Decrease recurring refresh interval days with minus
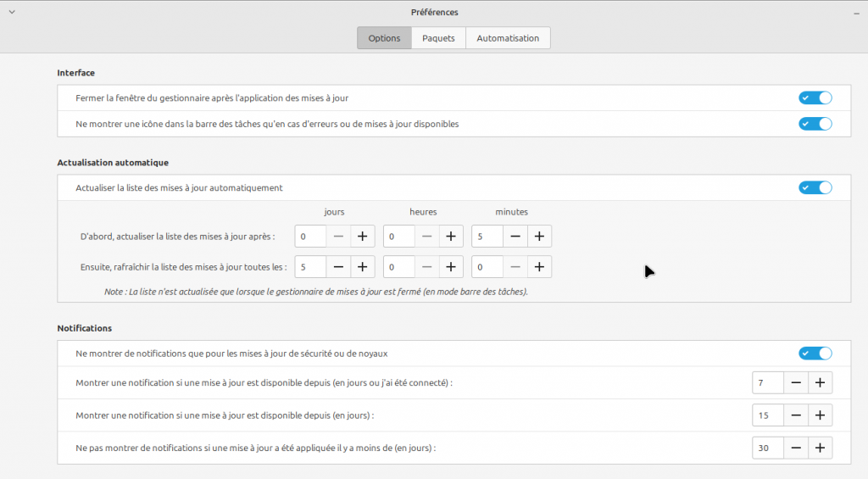The height and width of the screenshot is (479, 868). click(338, 267)
